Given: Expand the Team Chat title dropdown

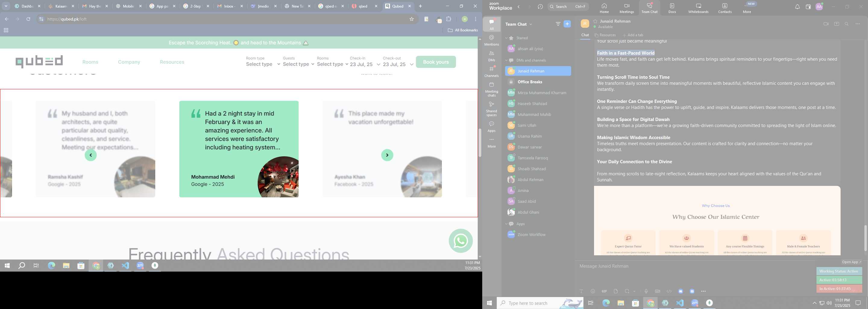Looking at the screenshot, I should (x=531, y=24).
